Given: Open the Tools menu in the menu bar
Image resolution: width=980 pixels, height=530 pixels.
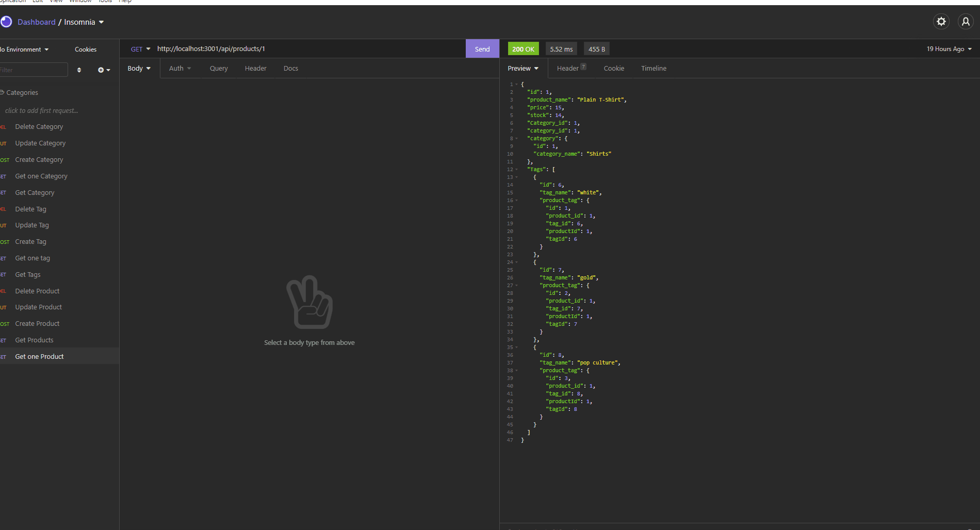Looking at the screenshot, I should [105, 2].
